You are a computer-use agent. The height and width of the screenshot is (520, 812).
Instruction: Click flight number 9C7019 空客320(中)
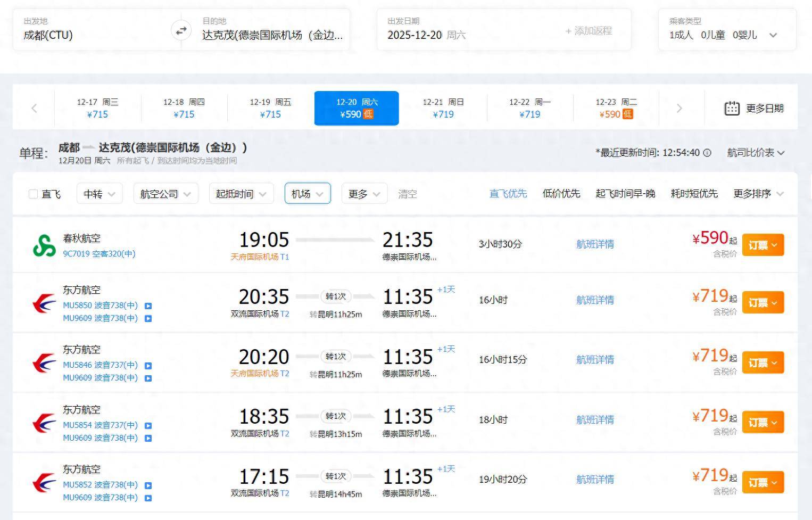coord(99,254)
